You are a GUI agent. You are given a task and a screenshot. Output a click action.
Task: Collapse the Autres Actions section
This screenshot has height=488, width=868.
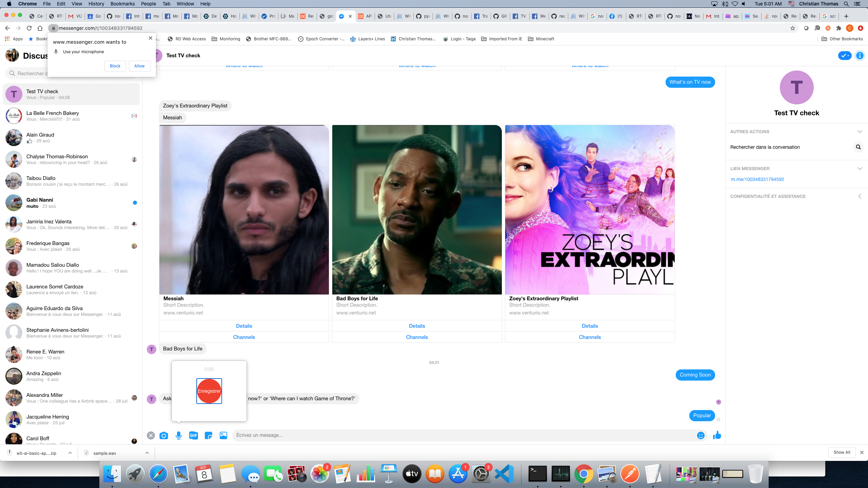(x=860, y=131)
